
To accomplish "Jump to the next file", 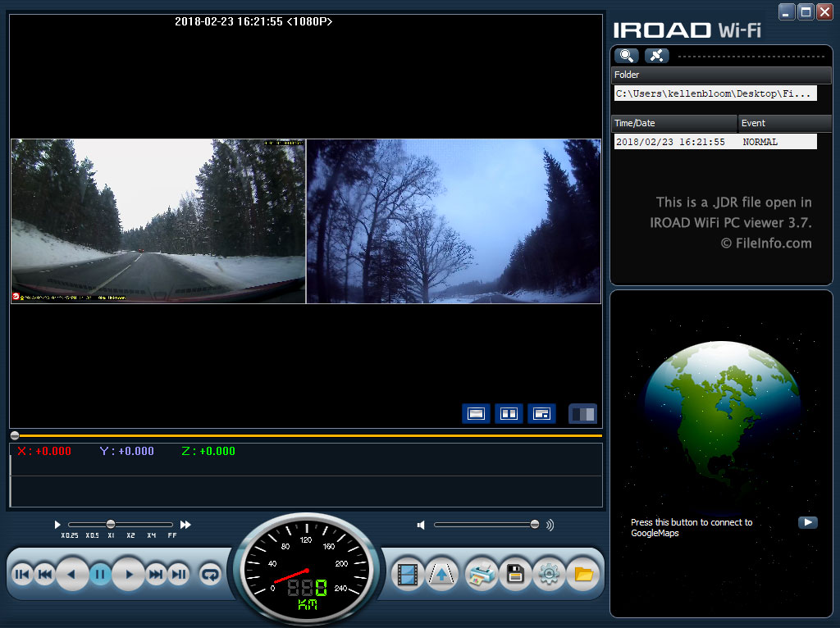I will pyautogui.click(x=178, y=575).
